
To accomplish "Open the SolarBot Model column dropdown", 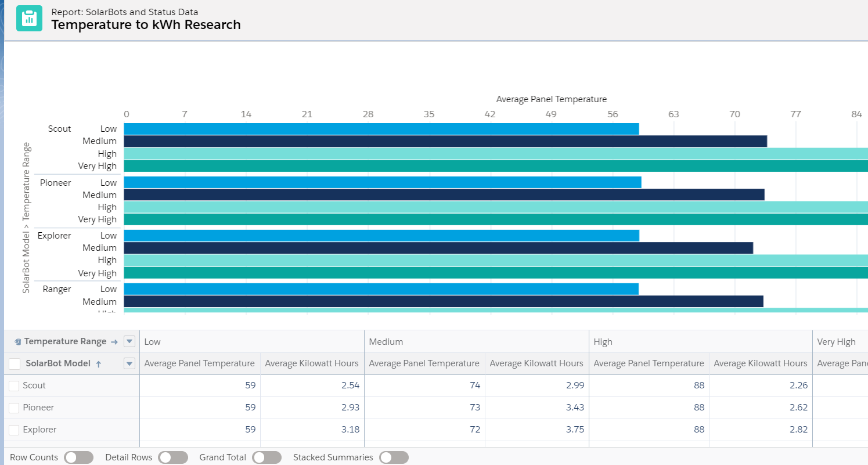I will coord(129,364).
